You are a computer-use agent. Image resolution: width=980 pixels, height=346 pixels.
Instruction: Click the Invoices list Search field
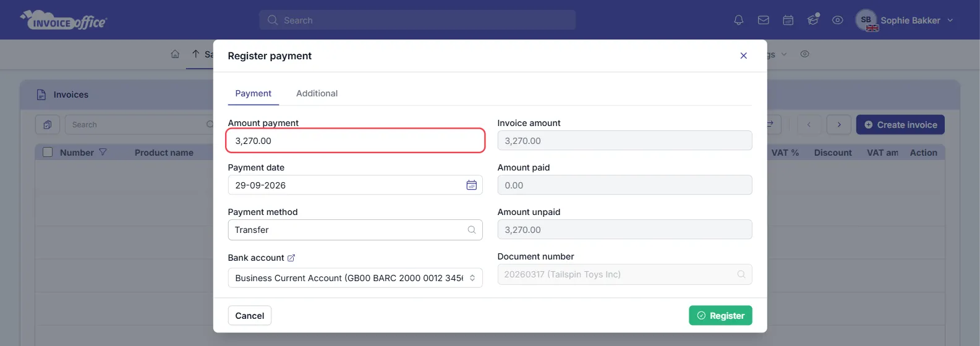point(139,125)
